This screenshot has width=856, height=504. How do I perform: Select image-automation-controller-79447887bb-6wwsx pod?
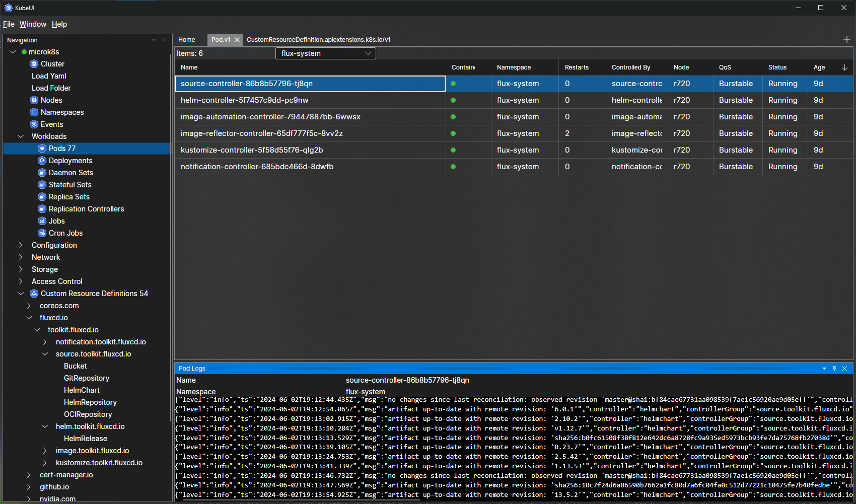(x=514, y=117)
